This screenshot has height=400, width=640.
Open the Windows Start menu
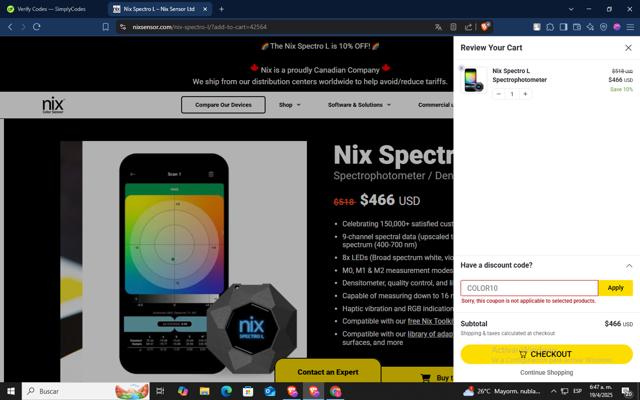11,391
